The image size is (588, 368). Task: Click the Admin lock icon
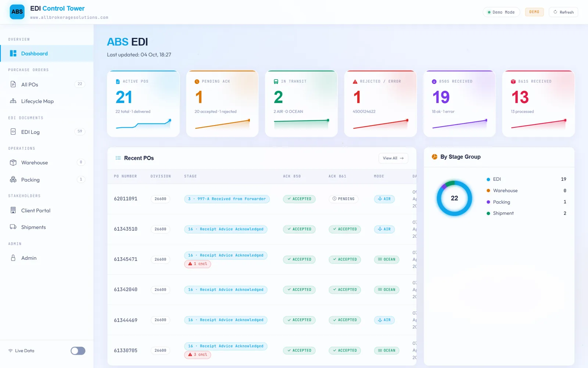[13, 258]
